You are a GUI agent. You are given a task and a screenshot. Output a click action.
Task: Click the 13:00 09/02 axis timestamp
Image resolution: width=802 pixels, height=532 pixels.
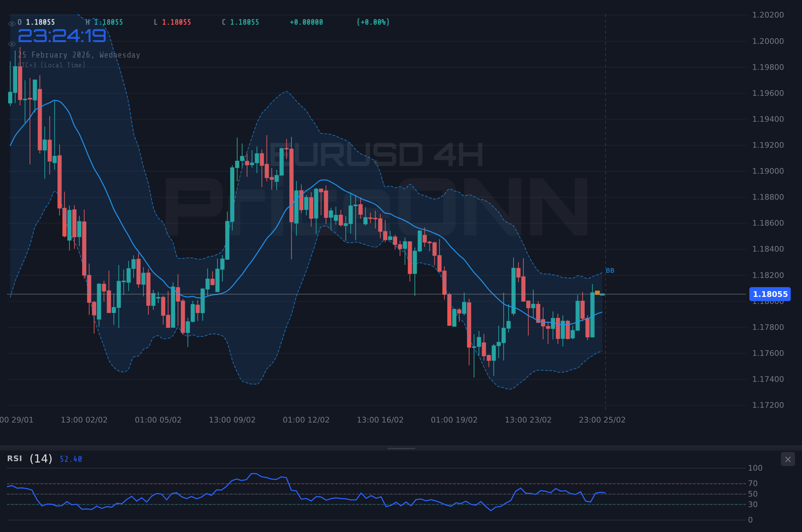[x=233, y=419]
